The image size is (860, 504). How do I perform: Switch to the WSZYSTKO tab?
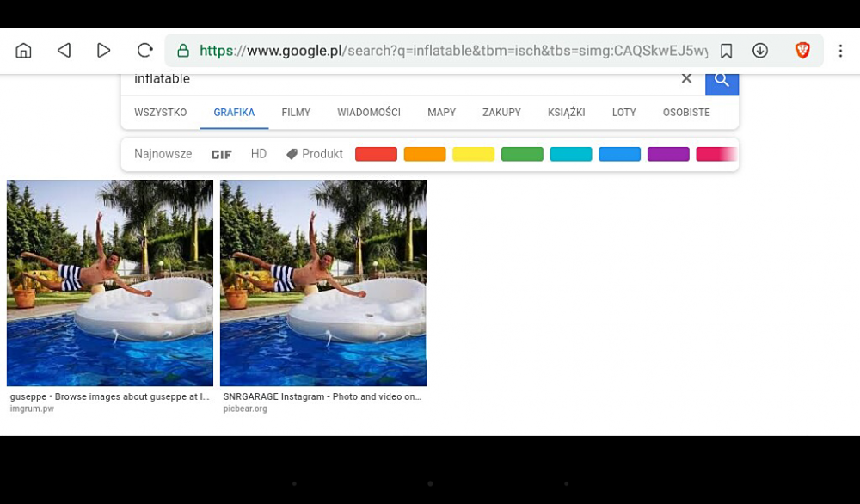click(160, 113)
